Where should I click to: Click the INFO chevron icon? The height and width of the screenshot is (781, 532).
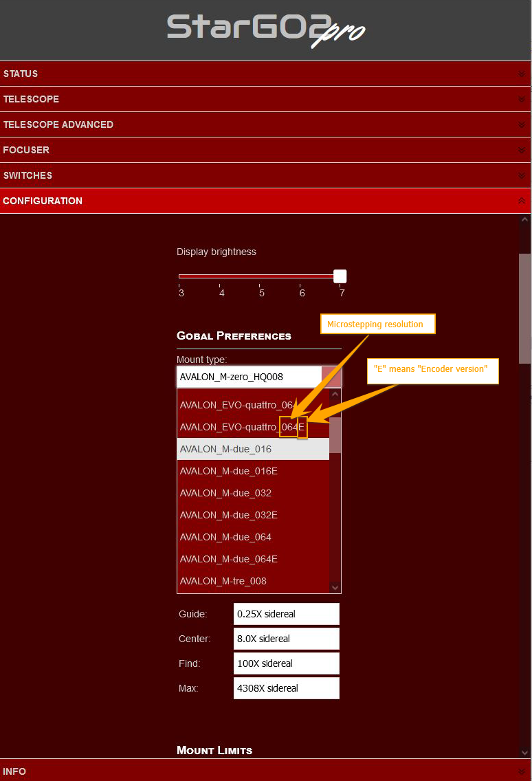(522, 771)
